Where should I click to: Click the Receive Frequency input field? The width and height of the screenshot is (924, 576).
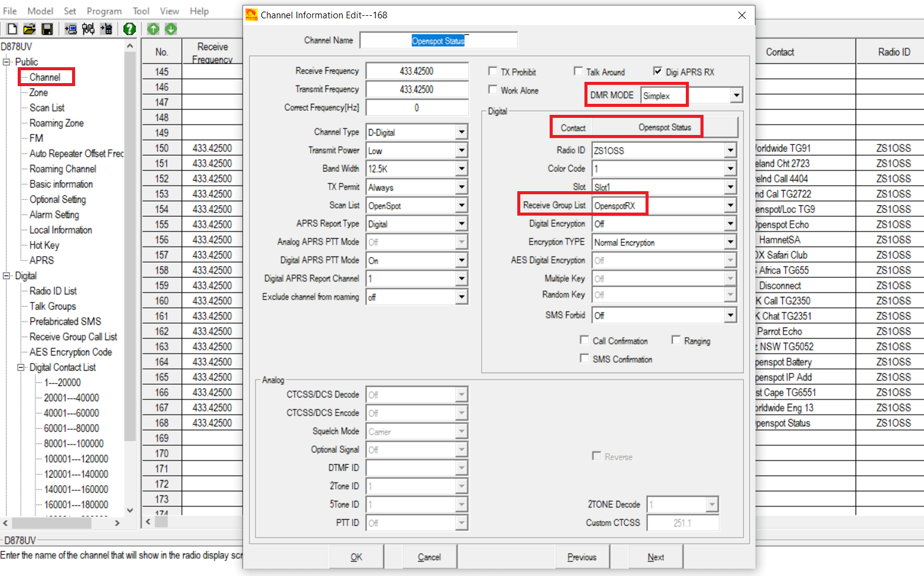pyautogui.click(x=417, y=71)
